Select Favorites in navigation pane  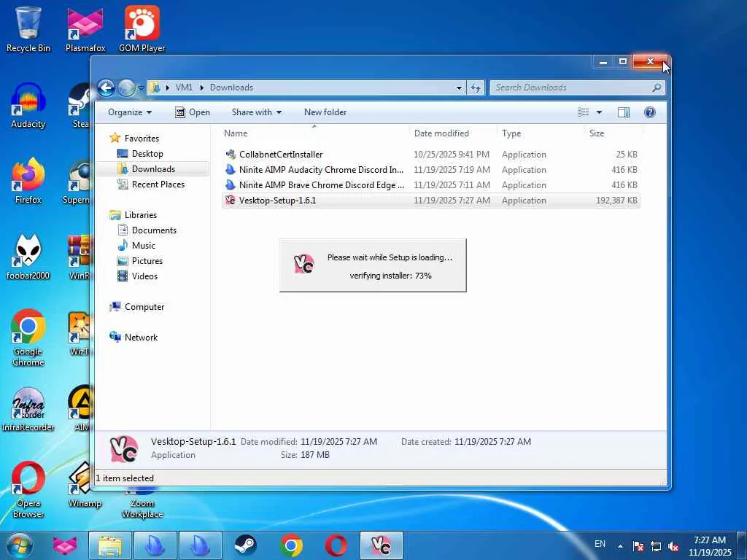tap(142, 138)
